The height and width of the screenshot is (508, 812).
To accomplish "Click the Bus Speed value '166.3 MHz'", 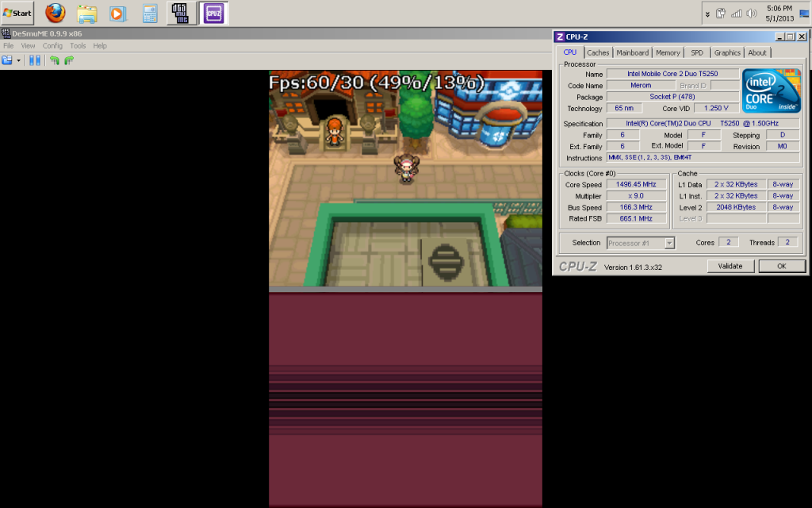I will 636,207.
